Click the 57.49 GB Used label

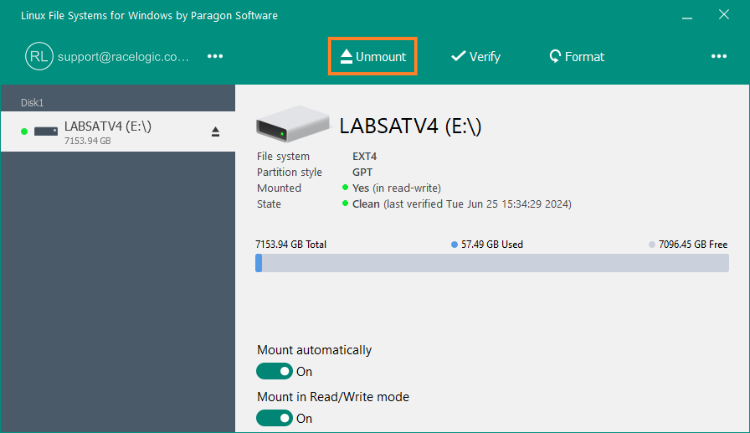coord(492,244)
